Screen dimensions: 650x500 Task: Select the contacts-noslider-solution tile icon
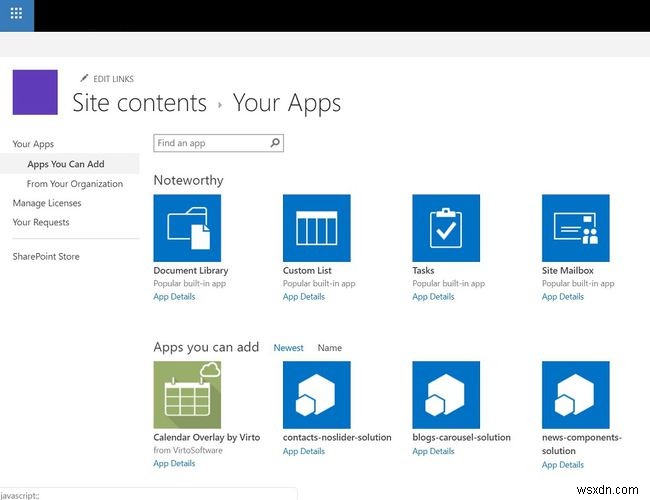pos(317,395)
